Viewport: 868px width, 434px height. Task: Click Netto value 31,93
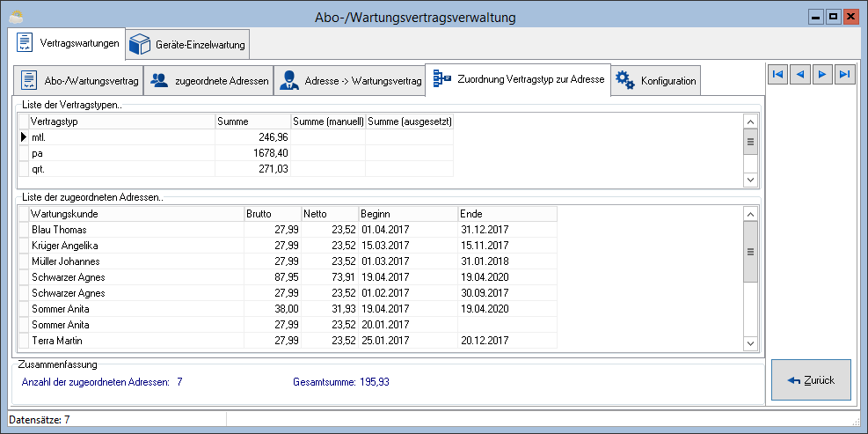pos(343,309)
